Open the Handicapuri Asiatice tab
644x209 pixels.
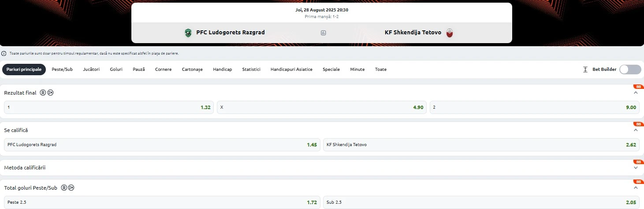(x=291, y=70)
